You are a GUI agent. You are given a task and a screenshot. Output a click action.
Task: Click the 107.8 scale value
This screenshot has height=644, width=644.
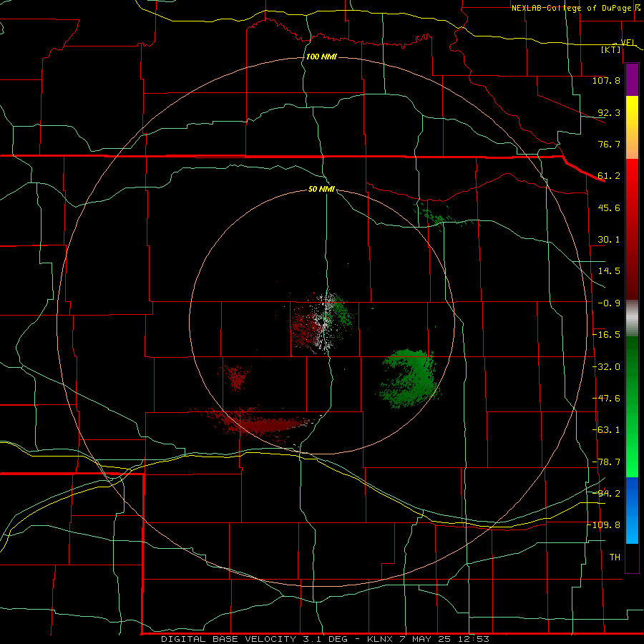pyautogui.click(x=606, y=80)
